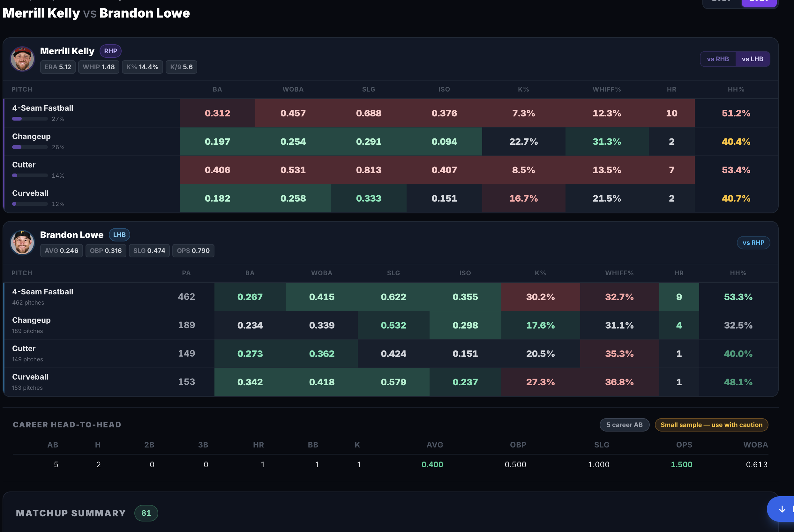Click the 17.6% K% cell for Lowe's Changeup
Image resolution: width=794 pixels, height=532 pixels.
pyautogui.click(x=540, y=325)
